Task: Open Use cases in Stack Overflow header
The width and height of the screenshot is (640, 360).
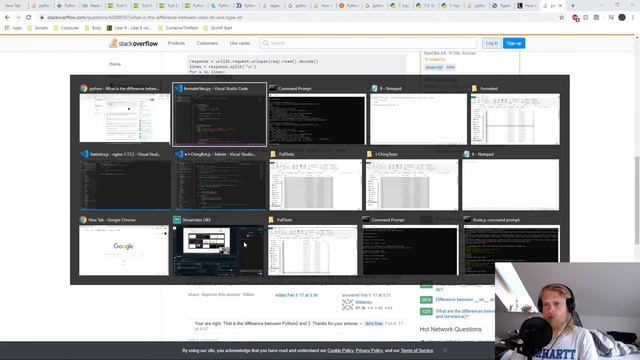Action: (240, 43)
